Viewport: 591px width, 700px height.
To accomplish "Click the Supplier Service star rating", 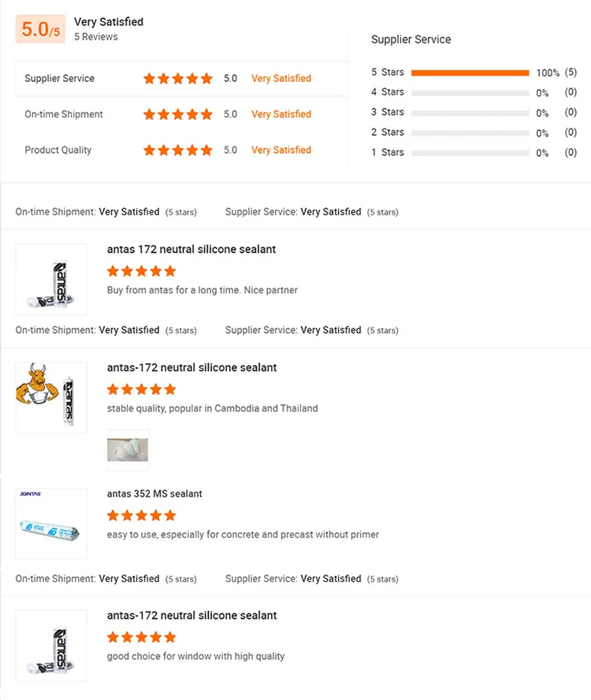I will [x=178, y=79].
